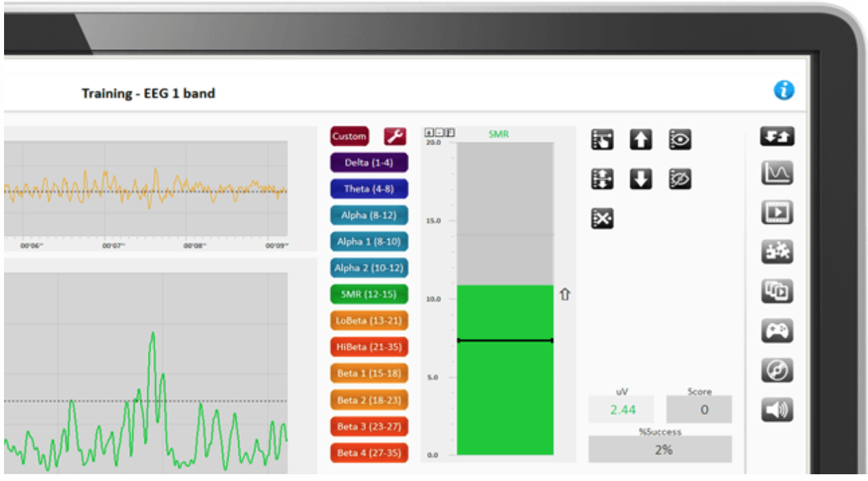Choose the Alpha 2 (10-12) band
Viewport: 868px width, 481px height.
click(369, 268)
